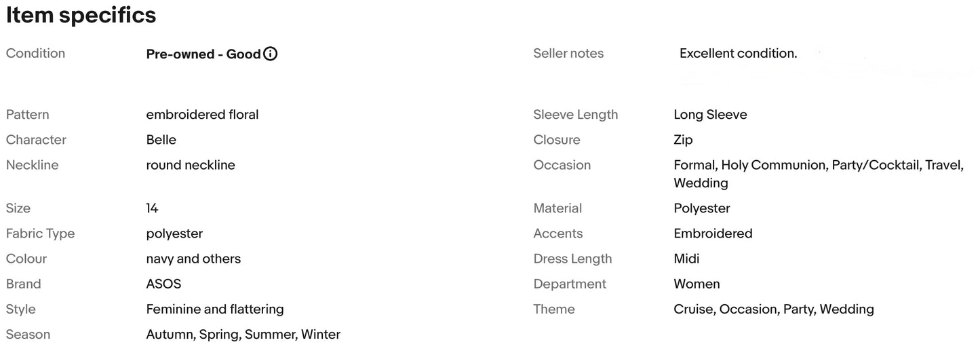The height and width of the screenshot is (355, 980).
Task: Select the Pre-owned - Good condition text
Action: (203, 54)
